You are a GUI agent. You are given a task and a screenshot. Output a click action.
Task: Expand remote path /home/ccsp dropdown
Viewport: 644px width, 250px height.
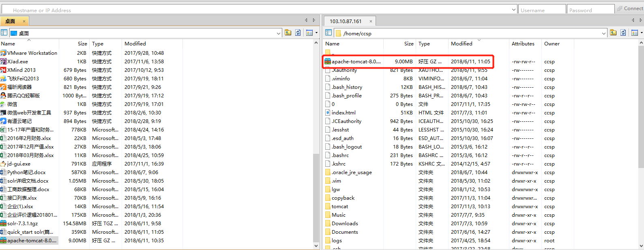[x=604, y=33]
